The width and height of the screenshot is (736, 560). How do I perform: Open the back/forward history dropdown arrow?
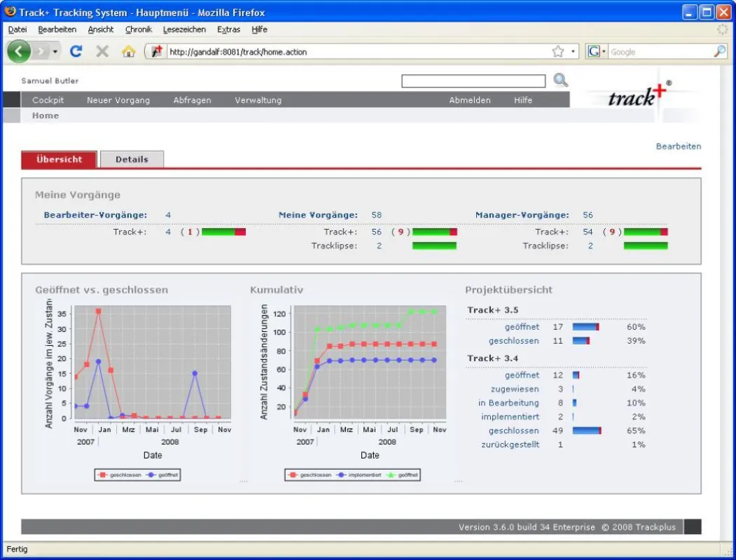55,52
